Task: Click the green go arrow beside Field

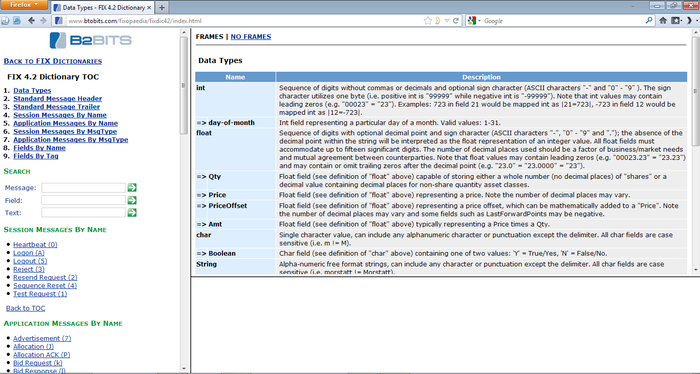Action: click(132, 200)
